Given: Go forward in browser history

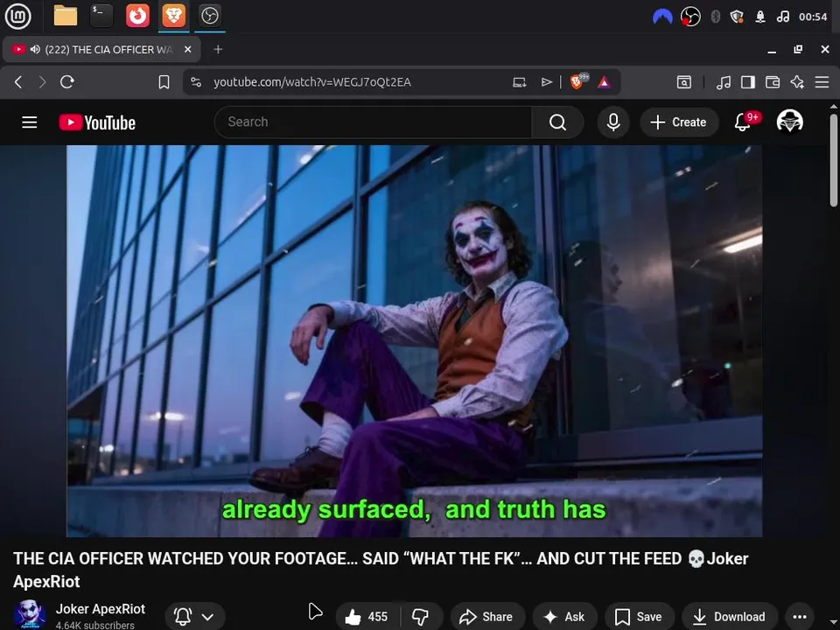Looking at the screenshot, I should coord(42,82).
